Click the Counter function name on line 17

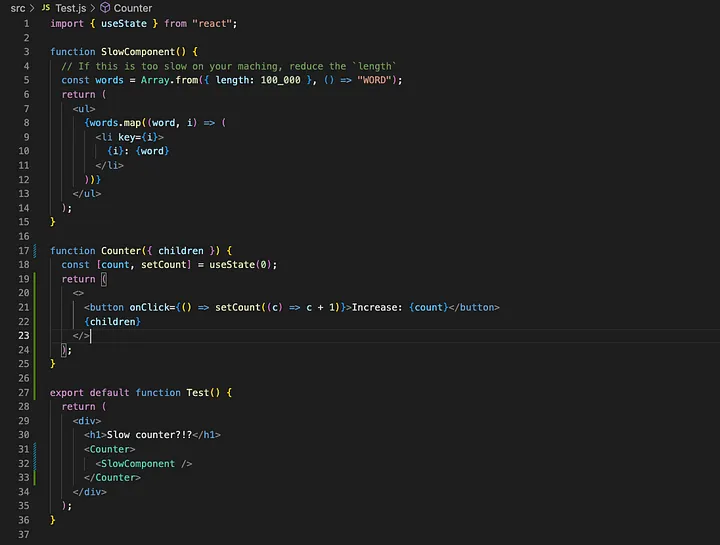pos(121,251)
